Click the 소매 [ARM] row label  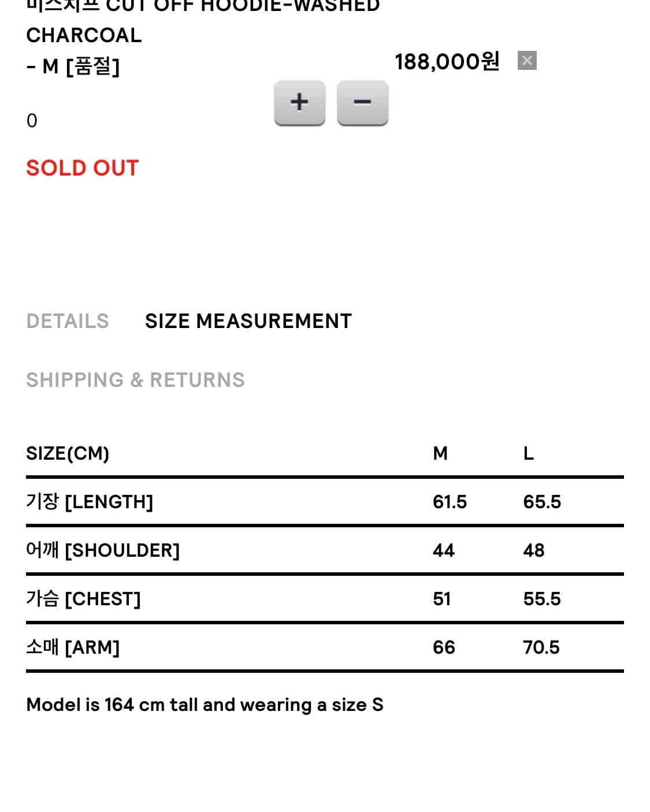coord(73,647)
